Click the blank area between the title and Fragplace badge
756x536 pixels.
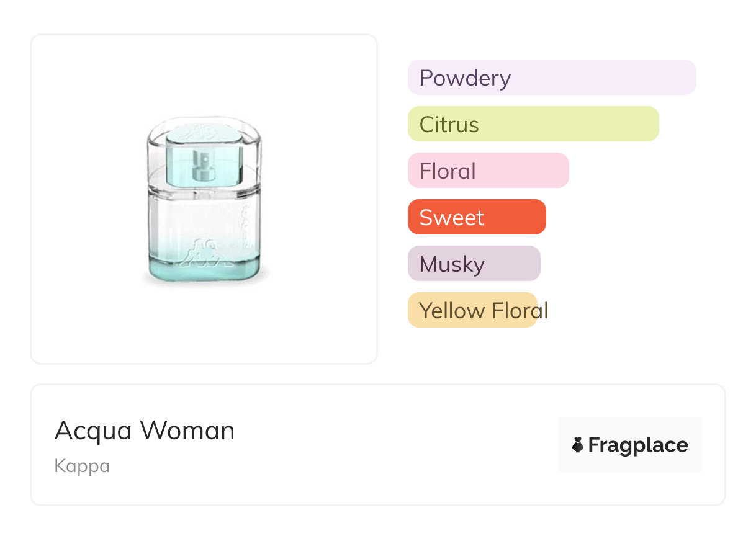397,445
